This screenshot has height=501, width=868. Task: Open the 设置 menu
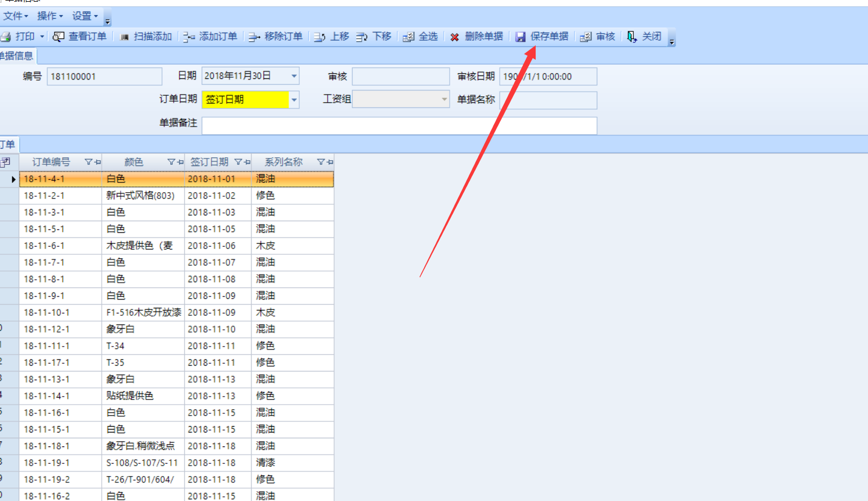pyautogui.click(x=85, y=16)
